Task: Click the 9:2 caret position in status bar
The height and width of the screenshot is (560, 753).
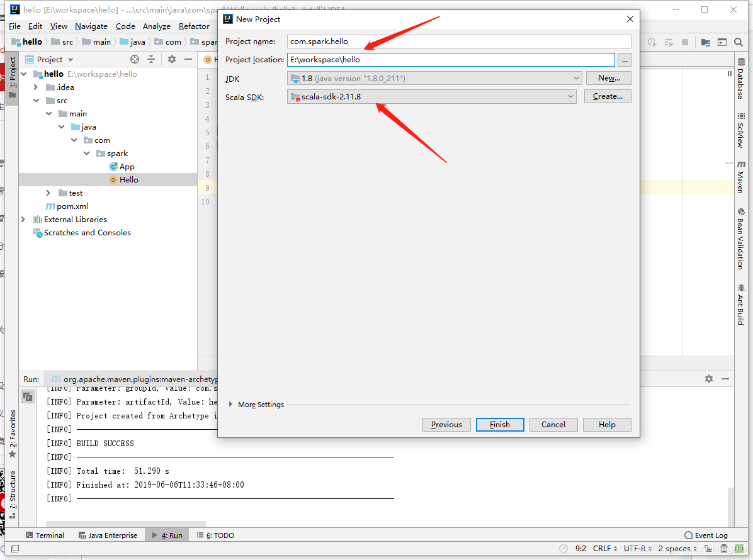Action: (580, 549)
